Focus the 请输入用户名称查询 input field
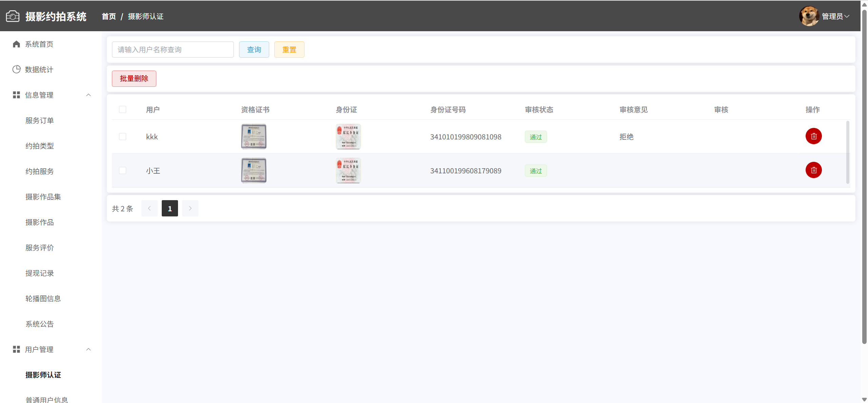The height and width of the screenshot is (403, 868). [173, 50]
